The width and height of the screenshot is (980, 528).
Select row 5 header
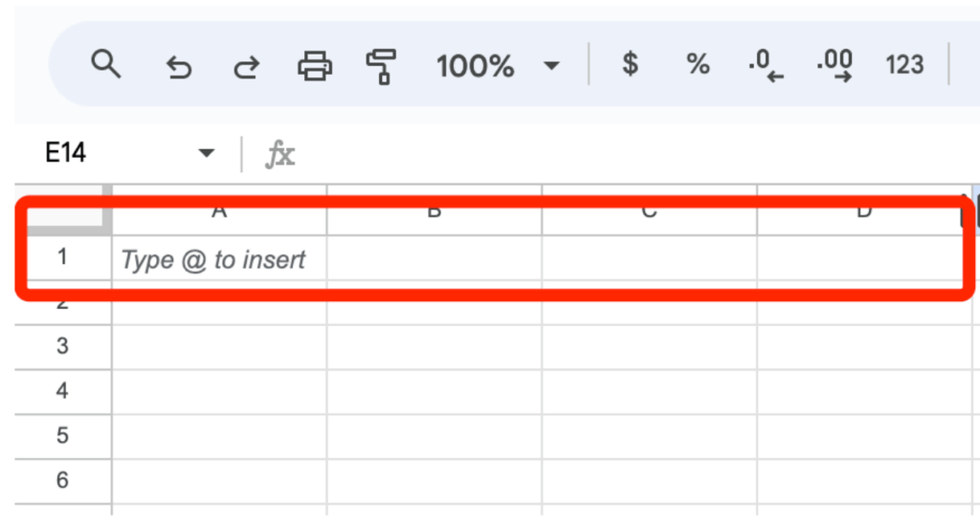(x=62, y=436)
